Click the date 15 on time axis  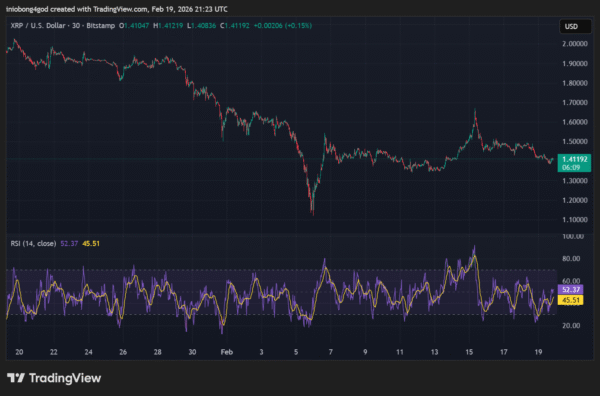pos(469,352)
